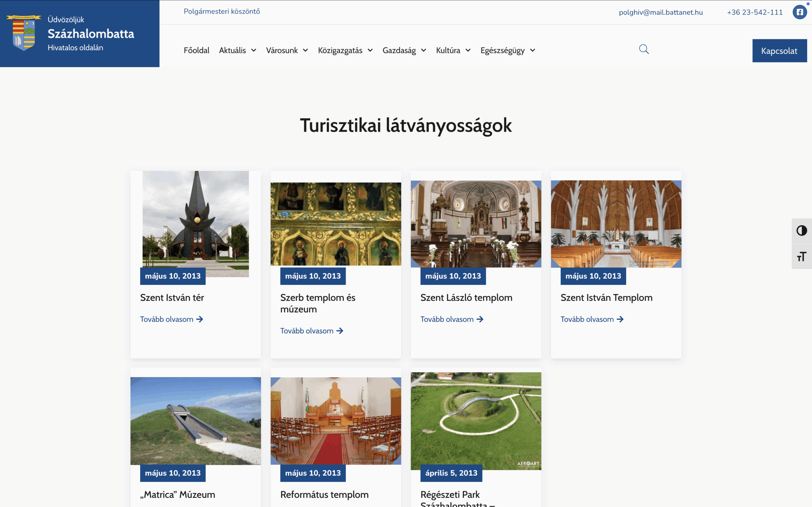812x507 pixels.
Task: Open the Facebook page icon
Action: 800,12
